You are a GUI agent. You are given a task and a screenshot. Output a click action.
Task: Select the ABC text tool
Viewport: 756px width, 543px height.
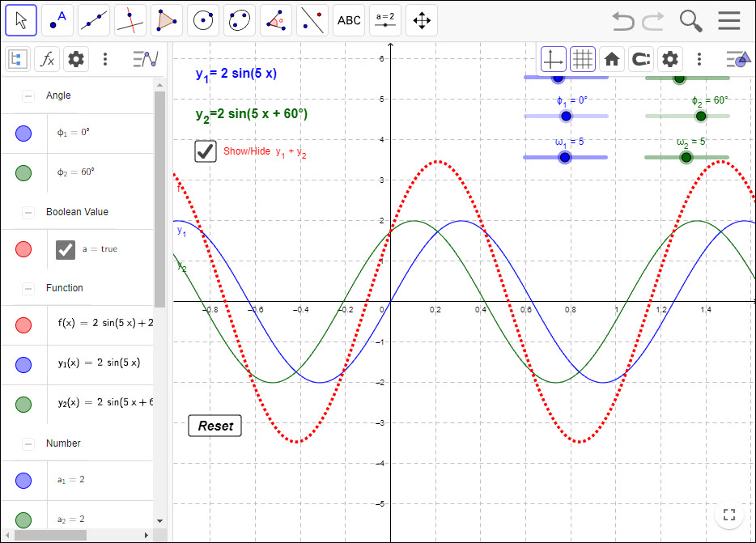tap(349, 19)
